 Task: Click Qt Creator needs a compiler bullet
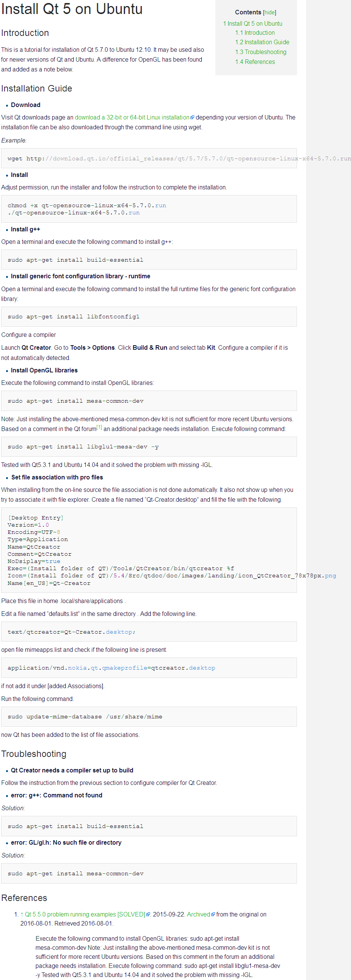(x=72, y=771)
